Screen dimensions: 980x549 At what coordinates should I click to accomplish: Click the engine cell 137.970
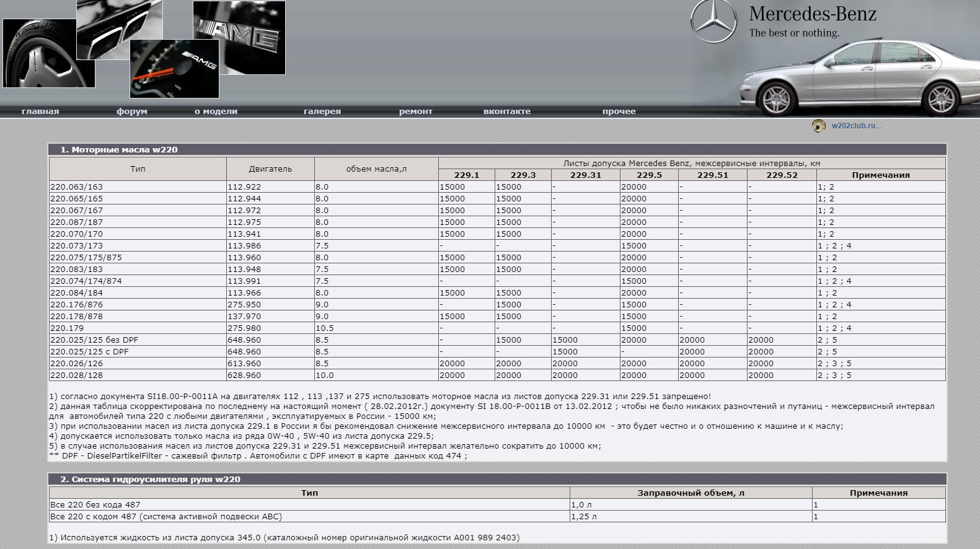pyautogui.click(x=270, y=317)
